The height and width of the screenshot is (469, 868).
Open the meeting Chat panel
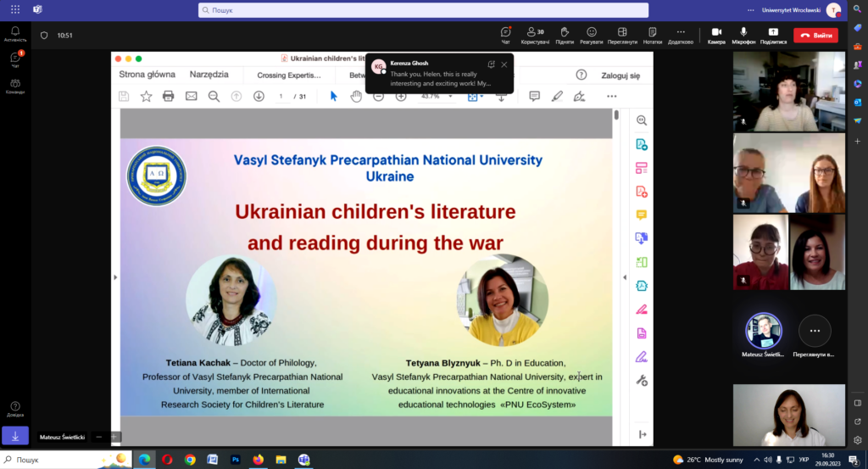[x=506, y=34]
